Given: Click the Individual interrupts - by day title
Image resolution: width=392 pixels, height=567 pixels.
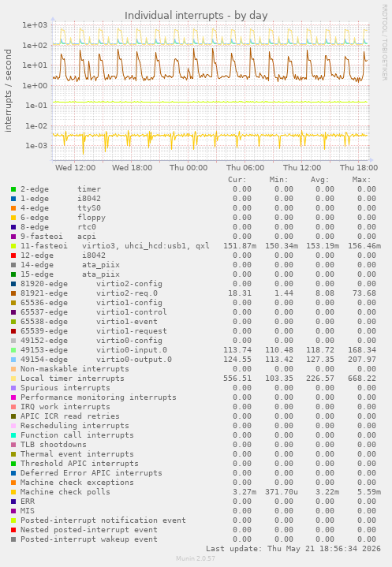Looking at the screenshot, I should [x=196, y=16].
